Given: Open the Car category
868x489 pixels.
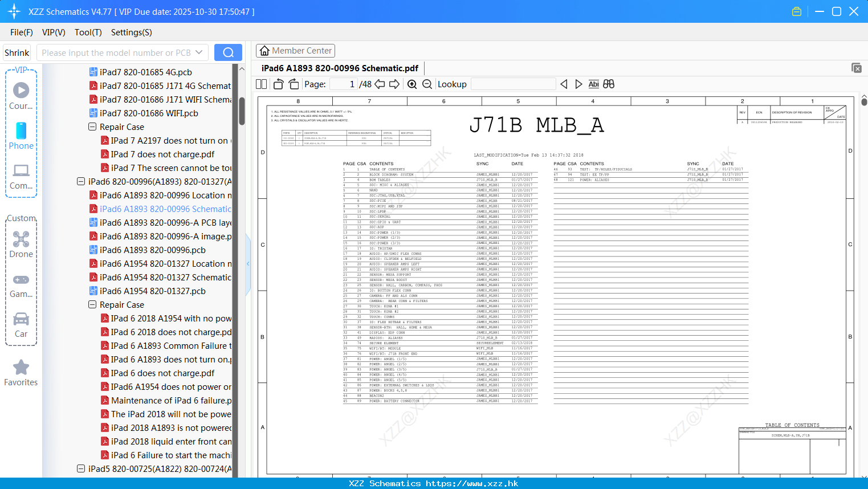Looking at the screenshot, I should [21, 325].
